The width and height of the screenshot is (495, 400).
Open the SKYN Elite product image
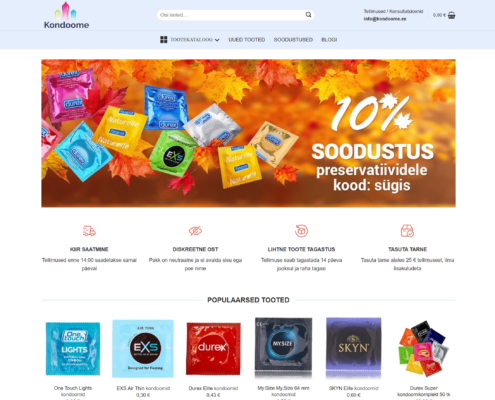[x=354, y=349]
